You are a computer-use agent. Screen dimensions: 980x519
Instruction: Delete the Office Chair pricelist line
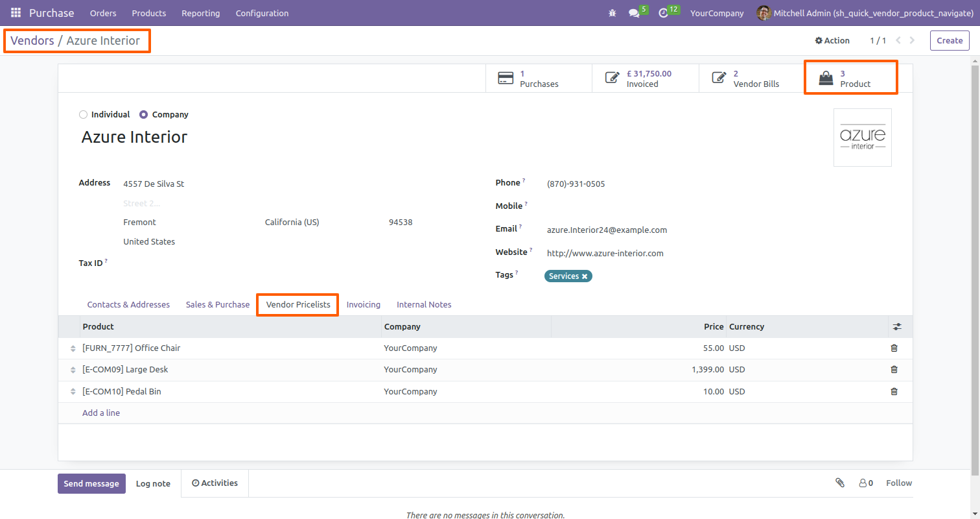pos(894,348)
